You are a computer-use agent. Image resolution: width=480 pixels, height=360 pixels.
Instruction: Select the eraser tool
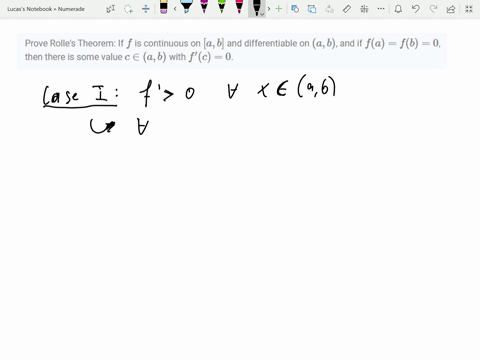coord(163,7)
